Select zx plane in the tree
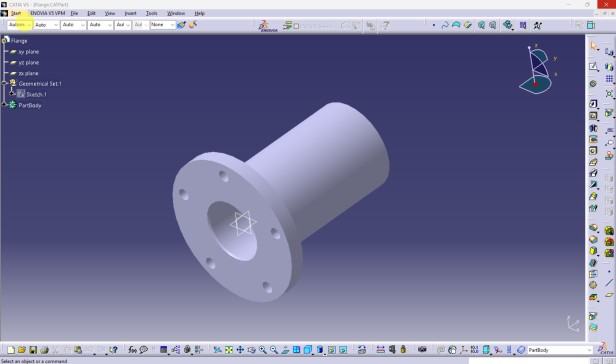The height and width of the screenshot is (364, 616). click(x=28, y=73)
